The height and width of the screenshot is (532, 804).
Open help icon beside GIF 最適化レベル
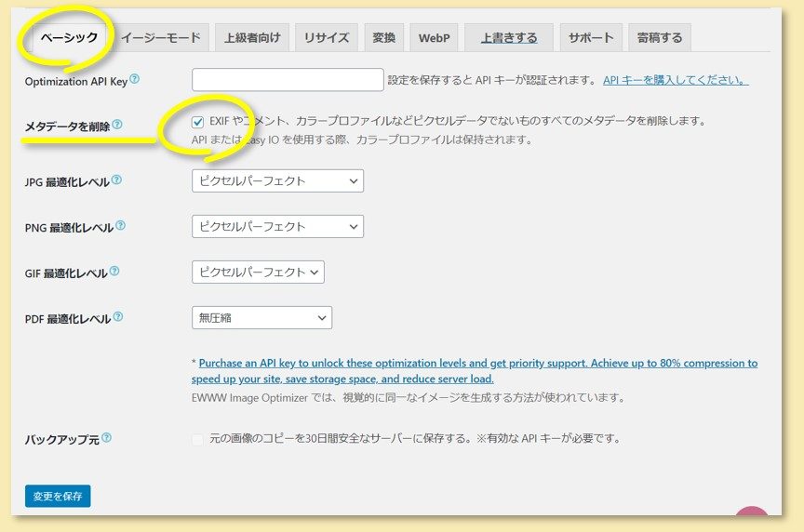[114, 271]
